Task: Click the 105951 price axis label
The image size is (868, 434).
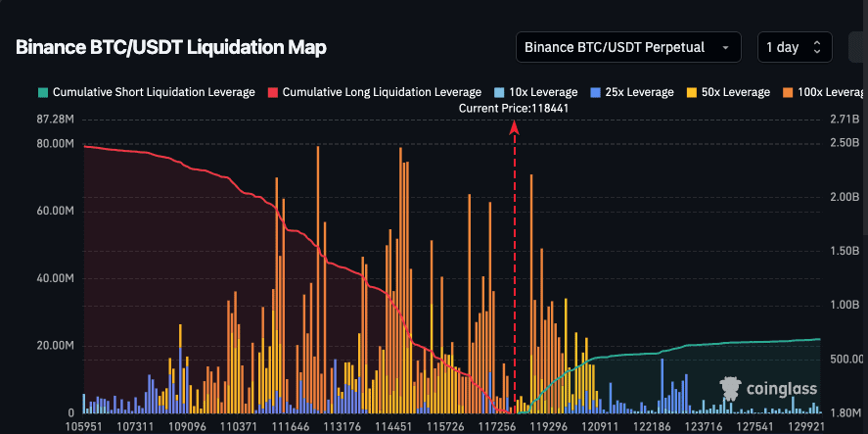Action: (82, 427)
